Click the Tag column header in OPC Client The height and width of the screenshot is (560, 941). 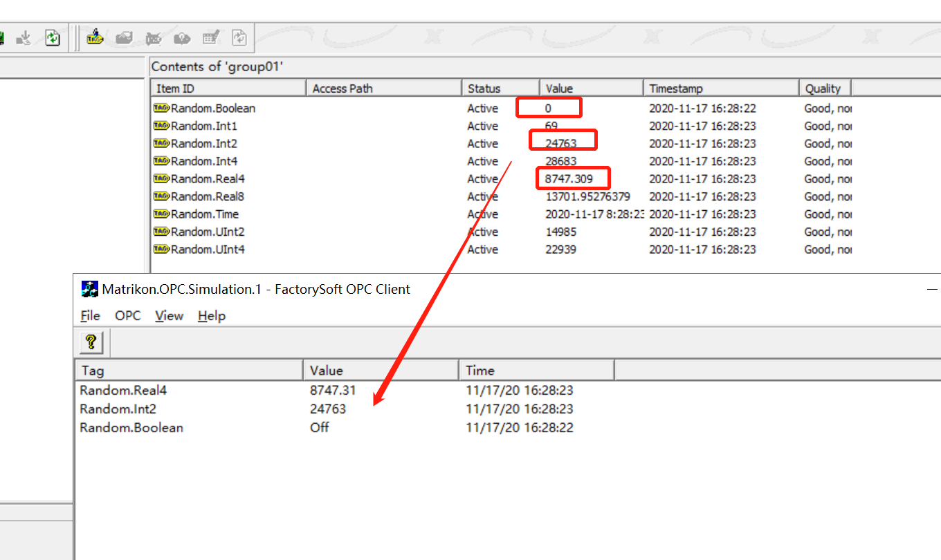(x=189, y=370)
